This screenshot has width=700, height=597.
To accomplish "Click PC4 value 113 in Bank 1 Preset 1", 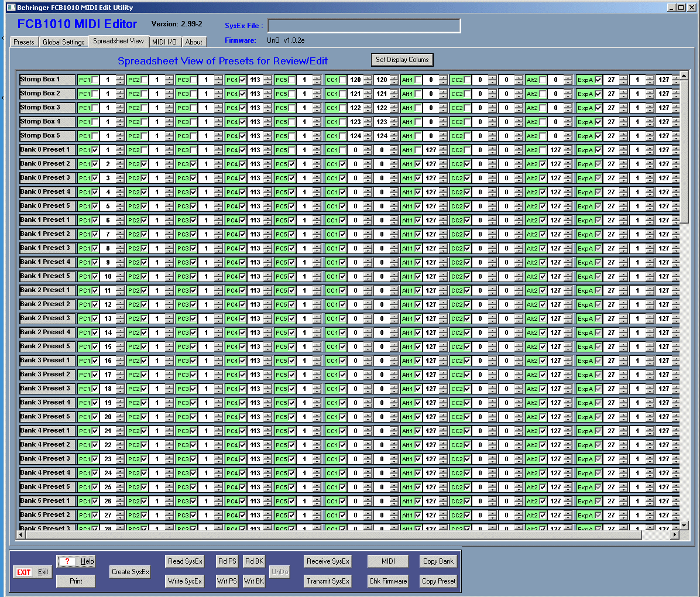I will [x=255, y=220].
